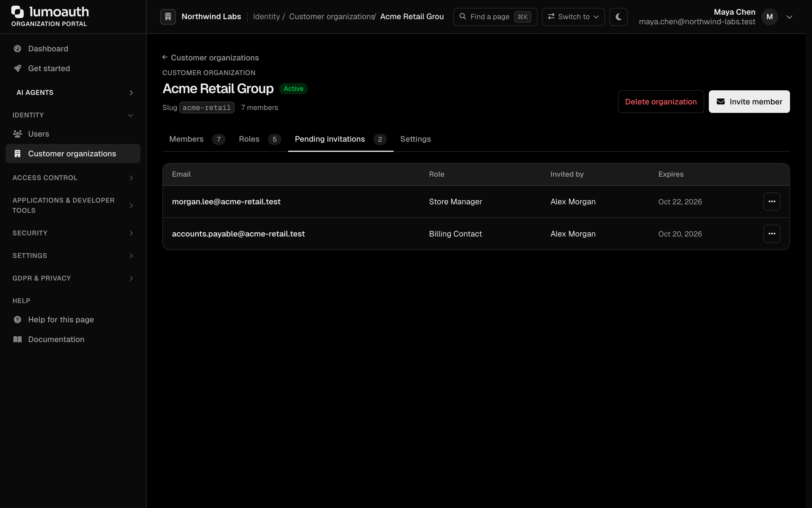Open actions menu for accounts.payable@acme-retail.test
The height and width of the screenshot is (508, 812).
pos(772,233)
